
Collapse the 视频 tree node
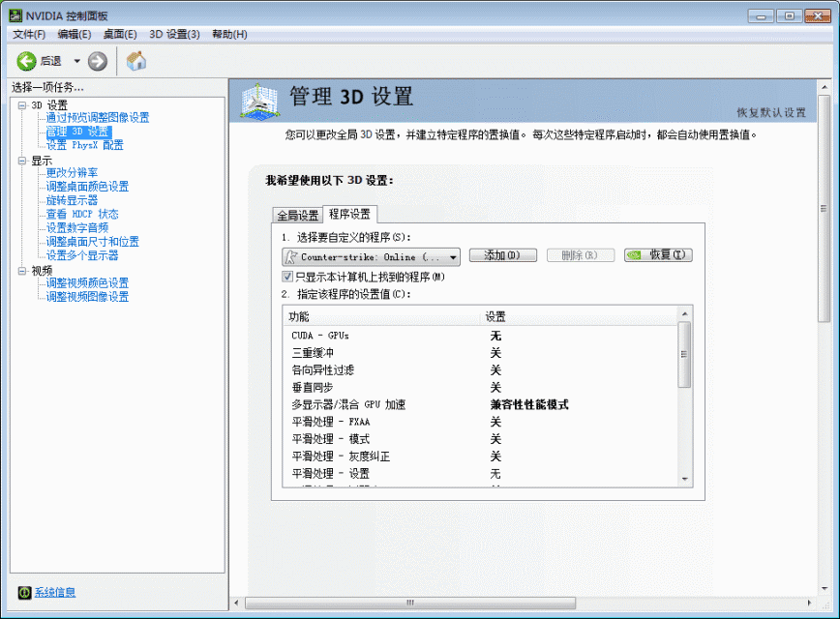coord(22,270)
